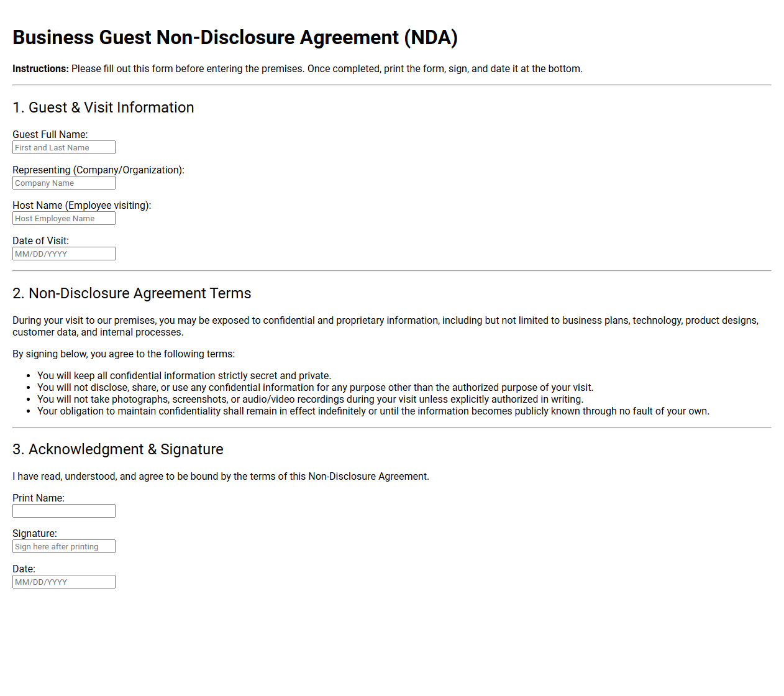
Task: Click the text 'By signing below, you agree'
Action: 124,354
